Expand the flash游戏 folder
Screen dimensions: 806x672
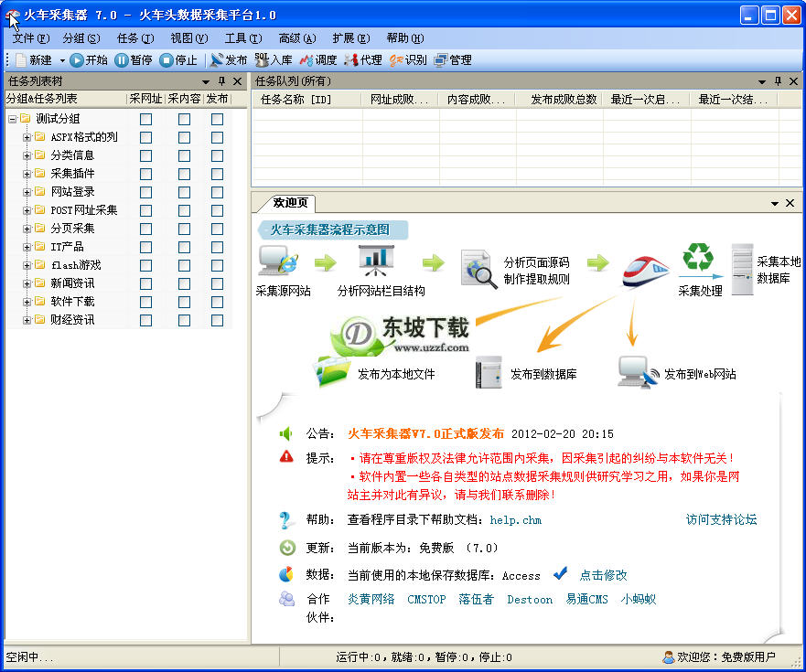pos(27,266)
